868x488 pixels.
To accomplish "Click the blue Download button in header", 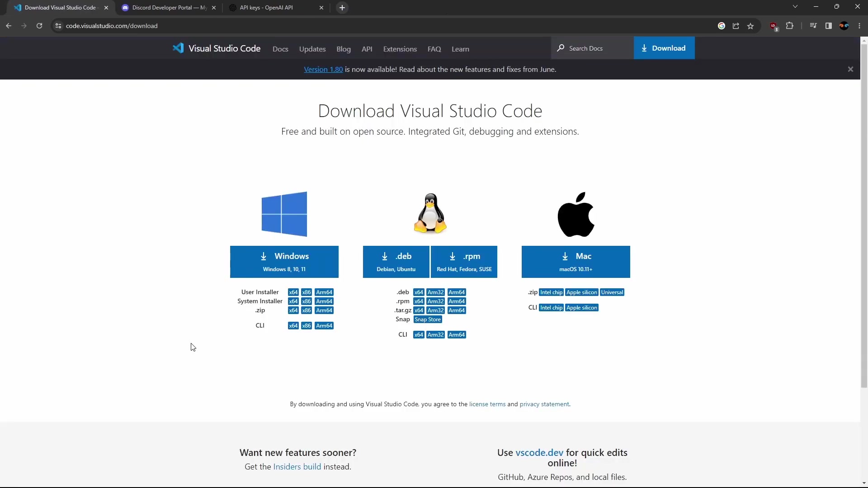I will (x=664, y=48).
